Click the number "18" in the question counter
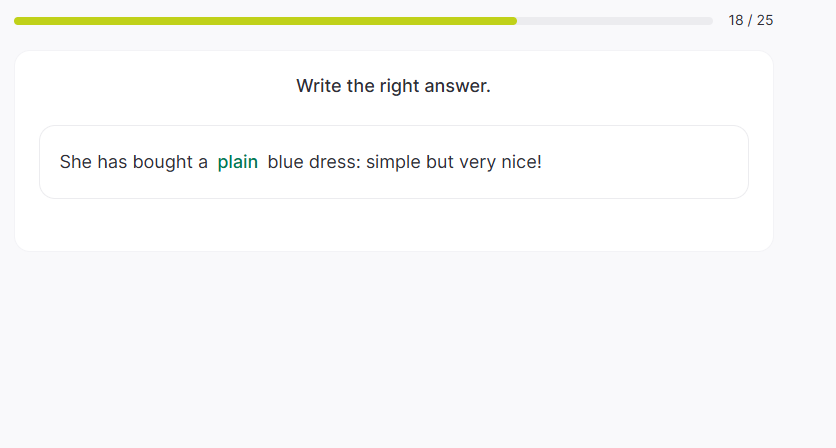 point(737,20)
